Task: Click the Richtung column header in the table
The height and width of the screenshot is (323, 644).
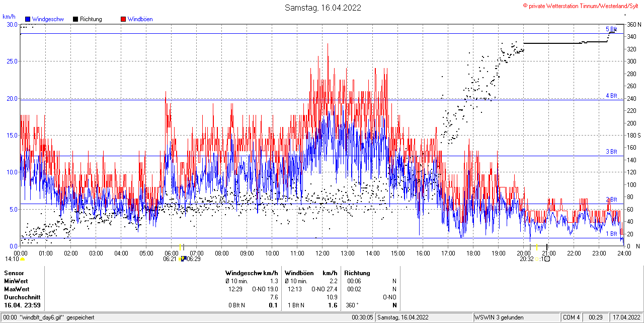Action: click(357, 273)
